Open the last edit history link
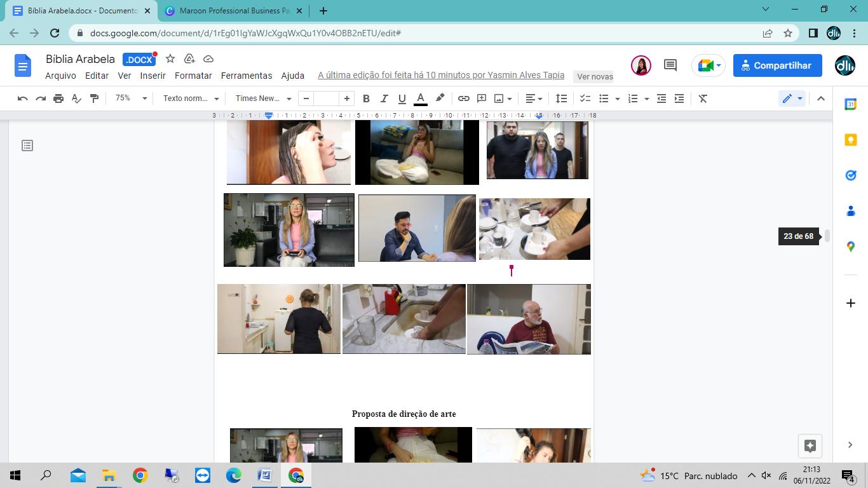Screen dimensions: 868x488 tap(440, 75)
